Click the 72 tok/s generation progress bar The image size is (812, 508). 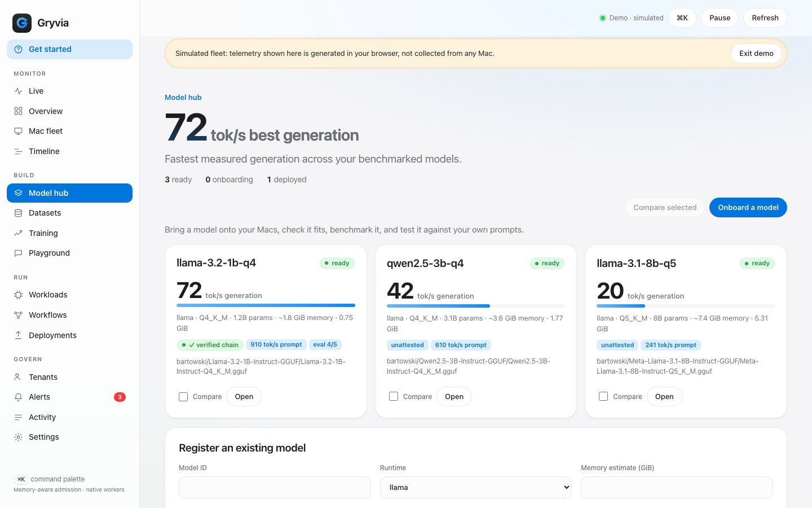pyautogui.click(x=266, y=305)
